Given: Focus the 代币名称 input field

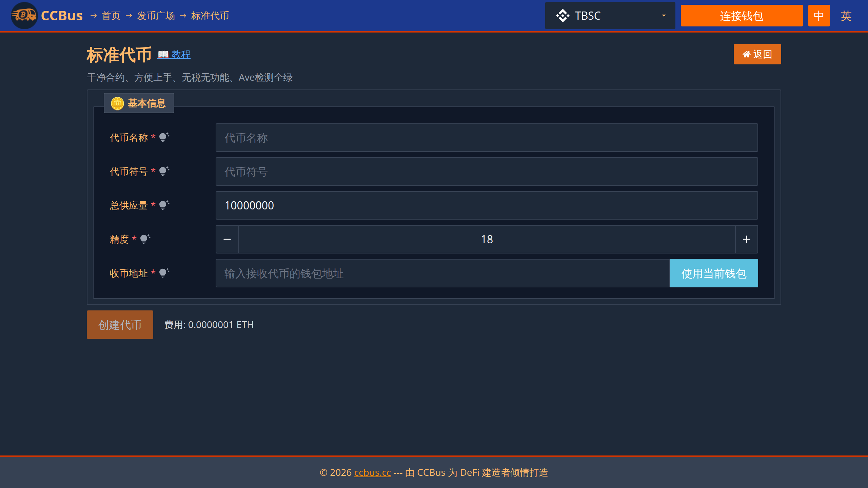Looking at the screenshot, I should [x=487, y=138].
